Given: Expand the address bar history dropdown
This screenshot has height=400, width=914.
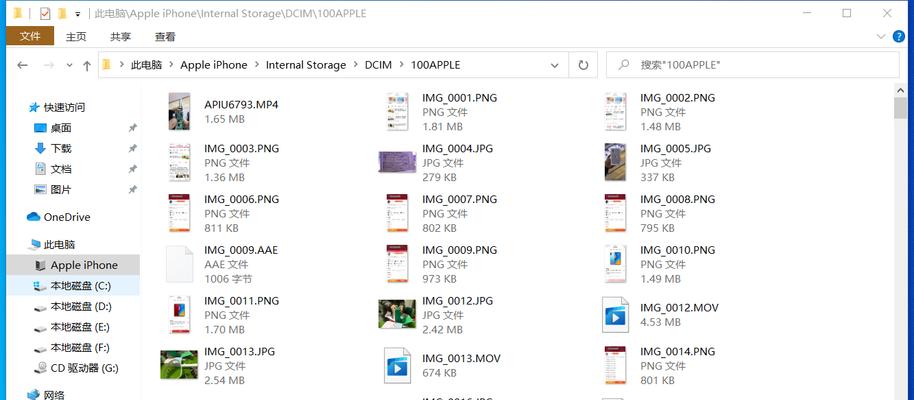Looking at the screenshot, I should (554, 65).
